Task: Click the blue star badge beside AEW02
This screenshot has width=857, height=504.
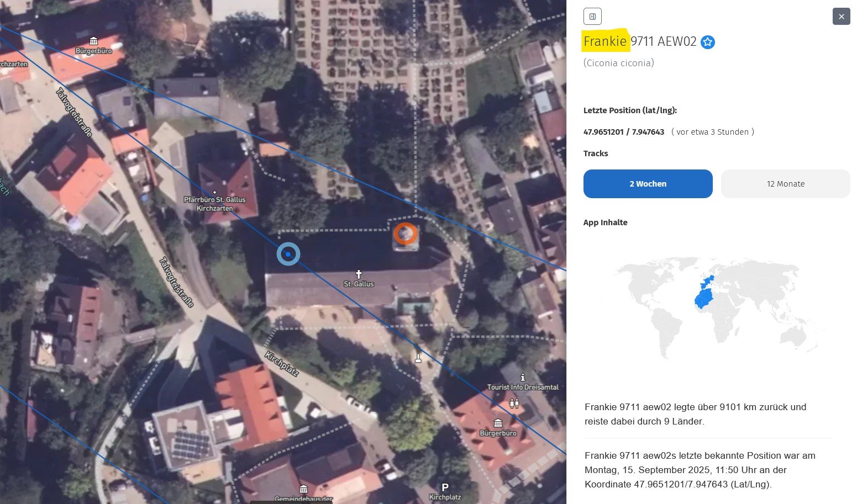Action: [708, 42]
